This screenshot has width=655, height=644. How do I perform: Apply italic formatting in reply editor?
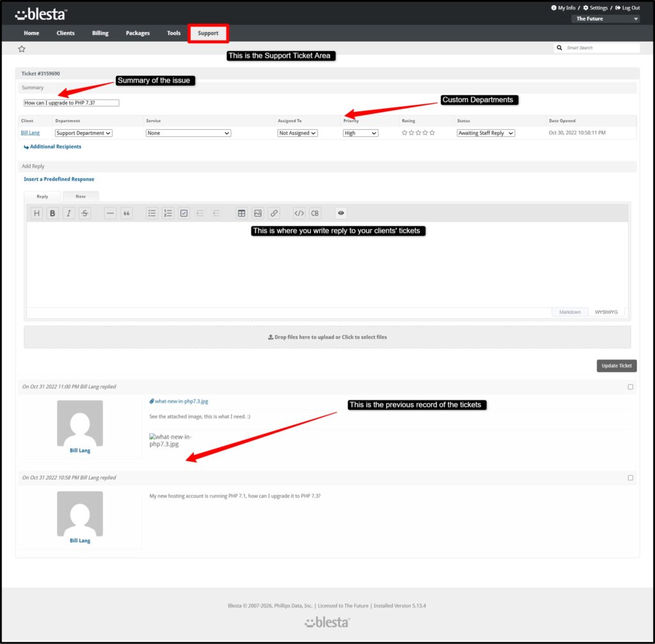coord(68,214)
